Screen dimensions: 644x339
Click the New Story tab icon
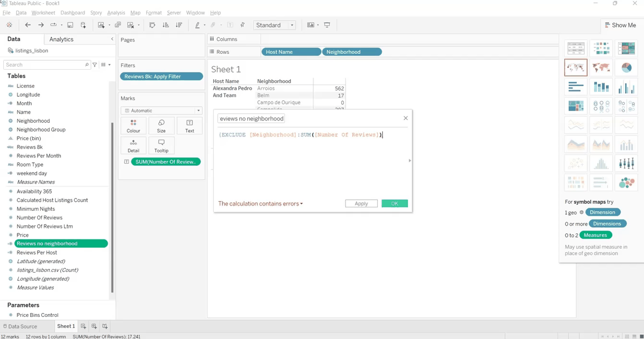point(105,327)
